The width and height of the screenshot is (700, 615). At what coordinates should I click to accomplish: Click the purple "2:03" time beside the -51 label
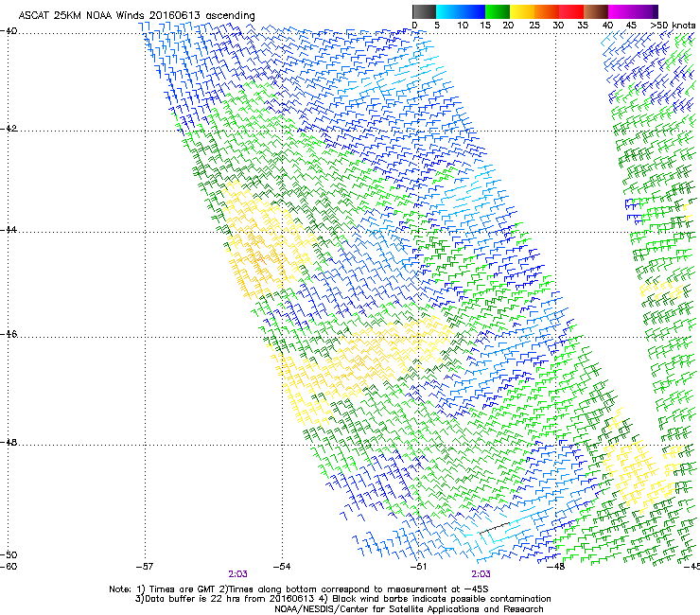click(x=481, y=574)
